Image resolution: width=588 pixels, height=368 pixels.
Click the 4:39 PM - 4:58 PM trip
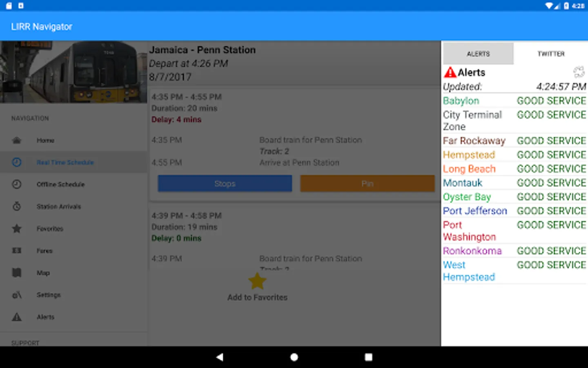[187, 215]
